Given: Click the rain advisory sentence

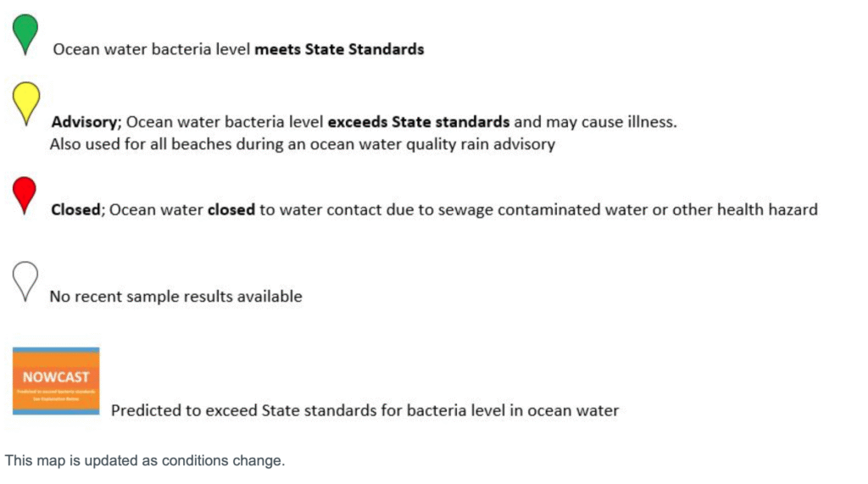Looking at the screenshot, I should (x=303, y=144).
